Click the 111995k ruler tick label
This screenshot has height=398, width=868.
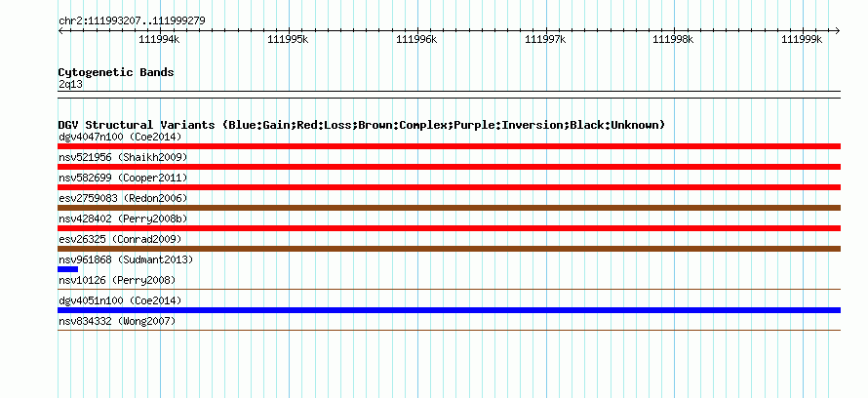288,39
